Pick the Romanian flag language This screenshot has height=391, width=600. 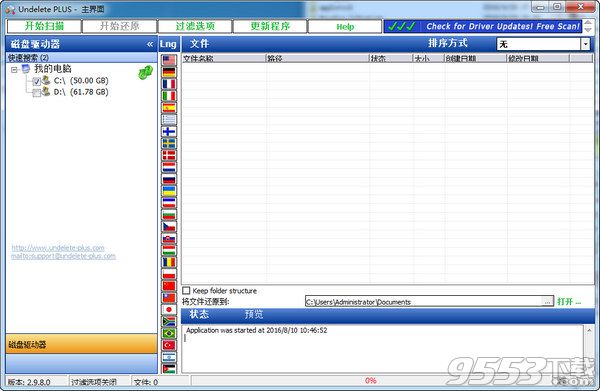point(169,262)
